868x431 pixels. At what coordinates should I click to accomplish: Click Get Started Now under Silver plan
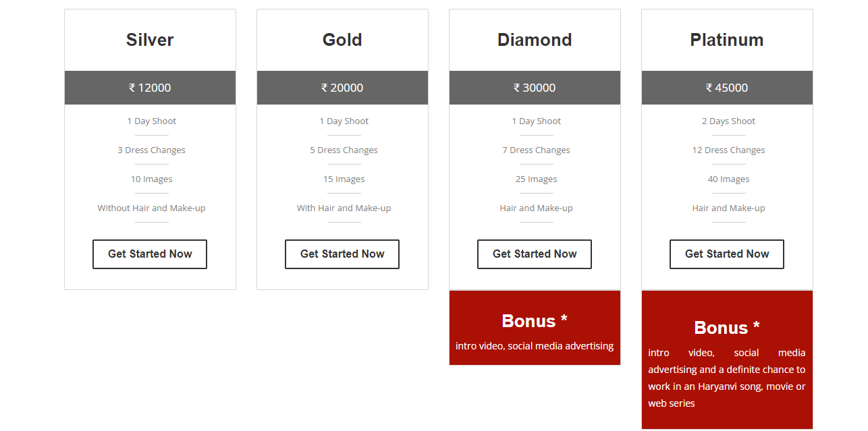click(x=150, y=254)
